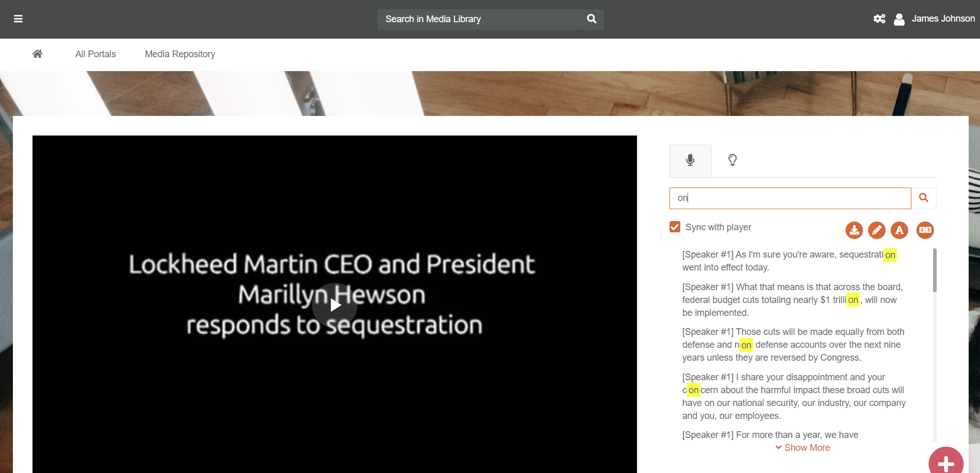The image size is (980, 473).
Task: Click the Media Library search magnifier icon
Action: click(x=592, y=19)
